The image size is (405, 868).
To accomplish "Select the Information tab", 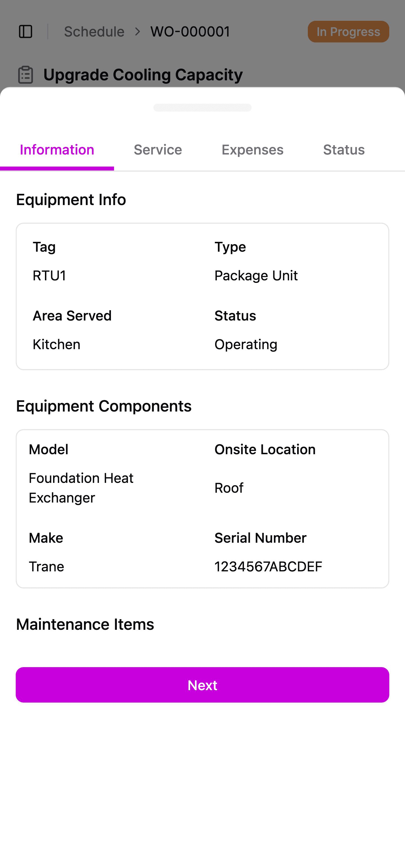I will [x=57, y=150].
